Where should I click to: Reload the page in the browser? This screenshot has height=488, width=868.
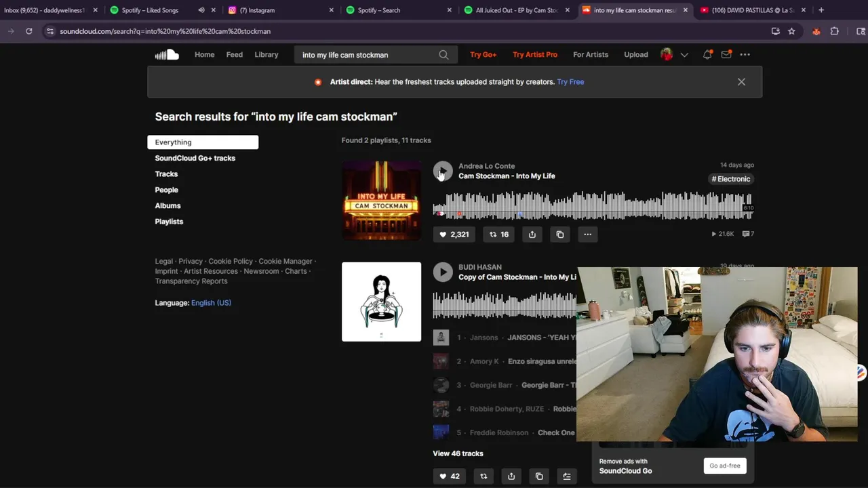(x=28, y=31)
